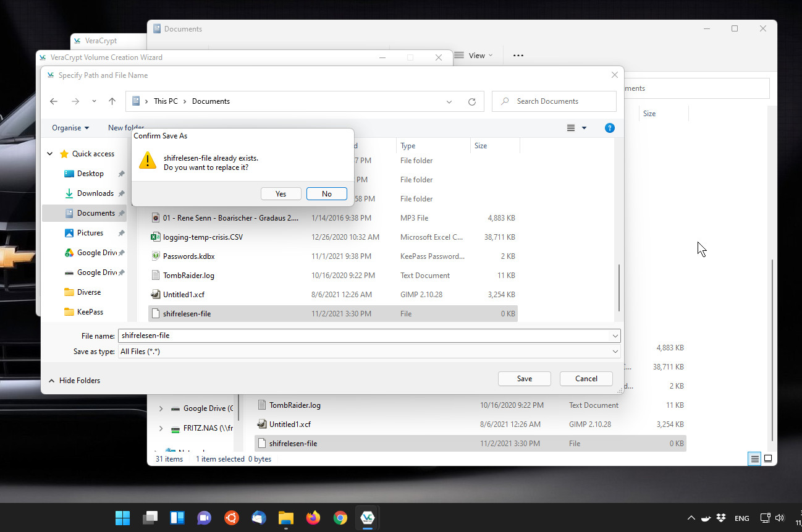
Task: Select Desktop in Quick access
Action: [90, 174]
